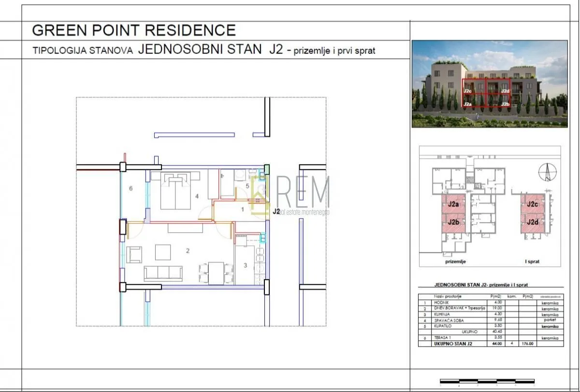
Task: Click the KUPATILO row in the table
Action: [x=491, y=326]
